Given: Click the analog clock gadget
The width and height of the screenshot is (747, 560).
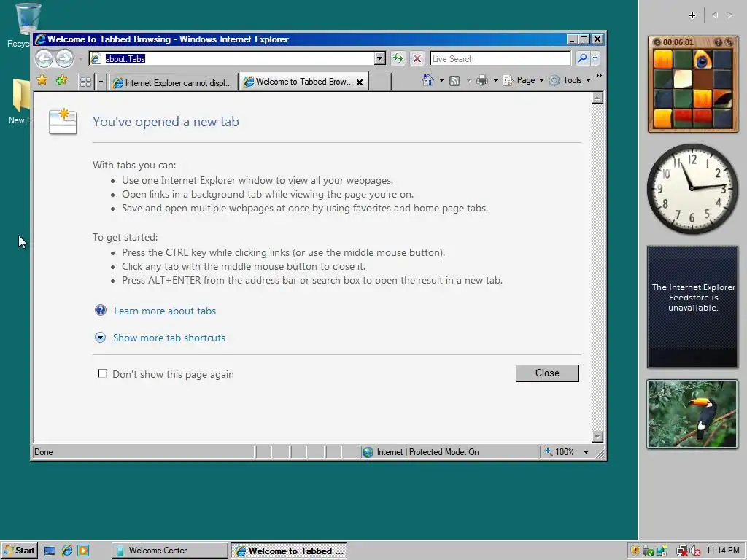Looking at the screenshot, I should tap(692, 189).
